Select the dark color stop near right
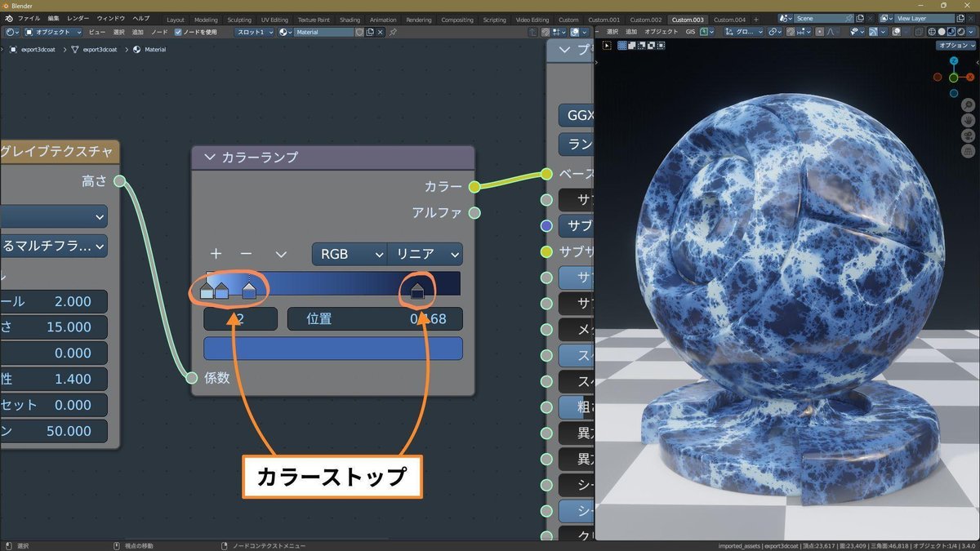This screenshot has height=551, width=980. pos(417,291)
